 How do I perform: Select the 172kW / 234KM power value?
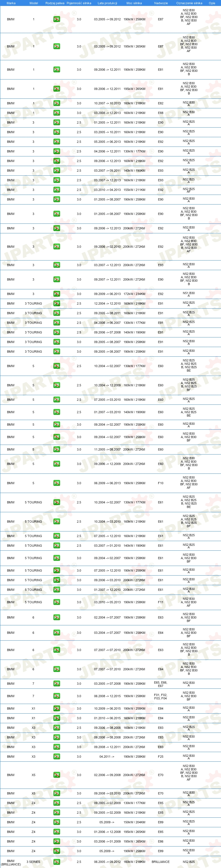point(134,294)
